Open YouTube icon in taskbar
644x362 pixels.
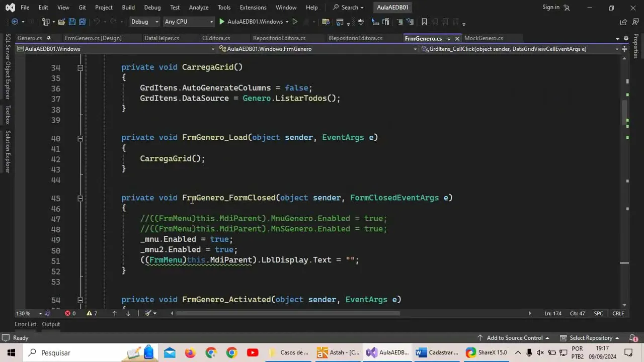[252, 352]
